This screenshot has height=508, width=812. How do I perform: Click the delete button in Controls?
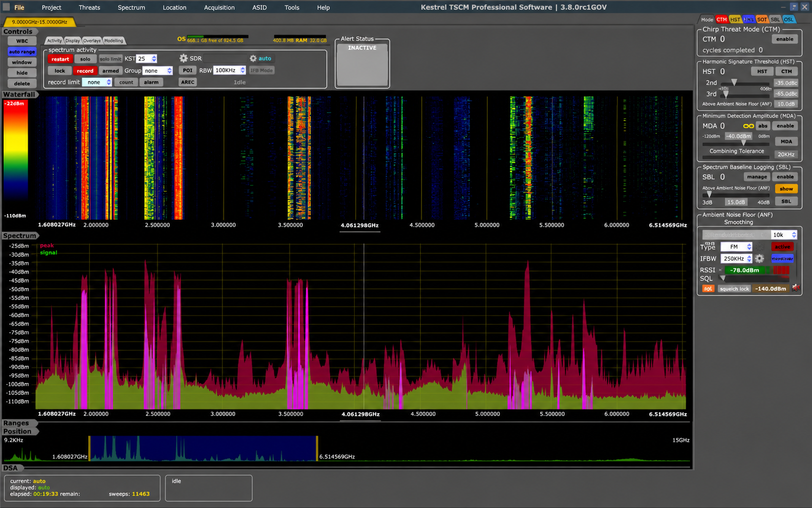(x=22, y=83)
